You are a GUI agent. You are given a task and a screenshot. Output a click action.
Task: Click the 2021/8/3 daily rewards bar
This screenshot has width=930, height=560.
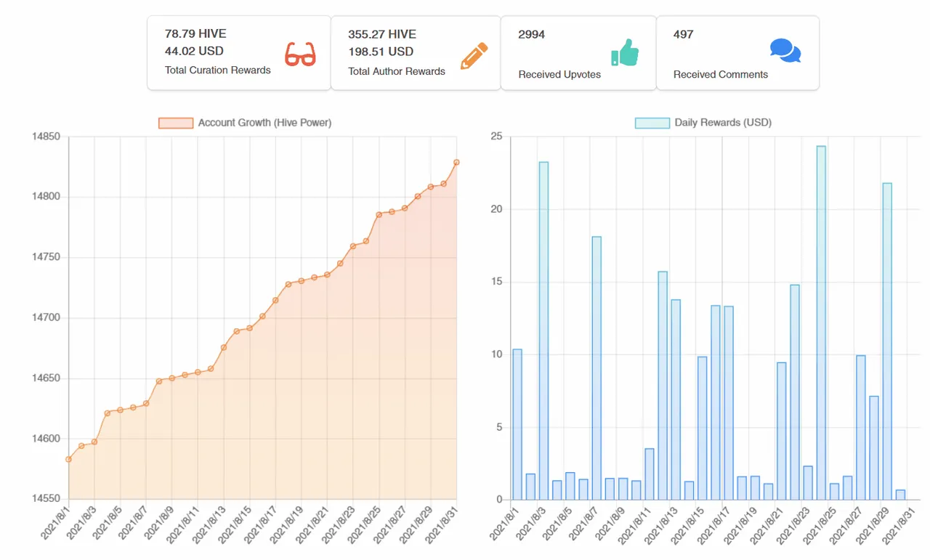tap(543, 330)
